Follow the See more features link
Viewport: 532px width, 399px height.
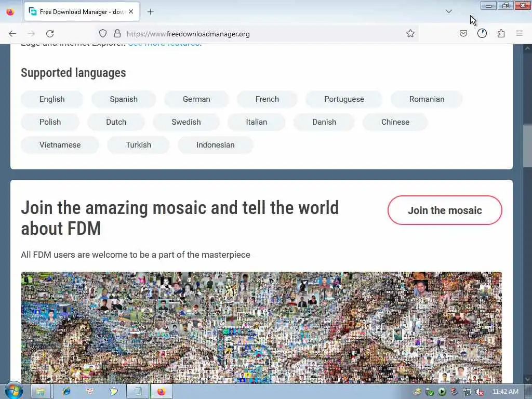tap(165, 44)
